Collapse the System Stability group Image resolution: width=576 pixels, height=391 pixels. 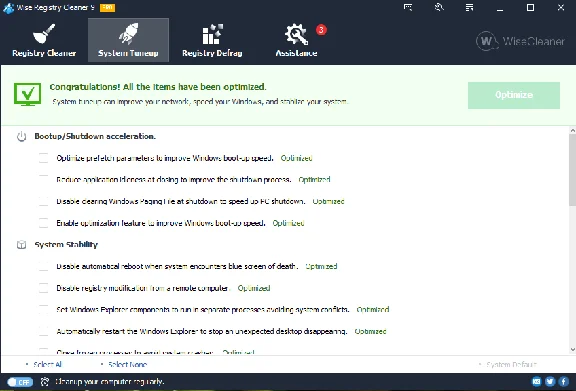tap(21, 245)
